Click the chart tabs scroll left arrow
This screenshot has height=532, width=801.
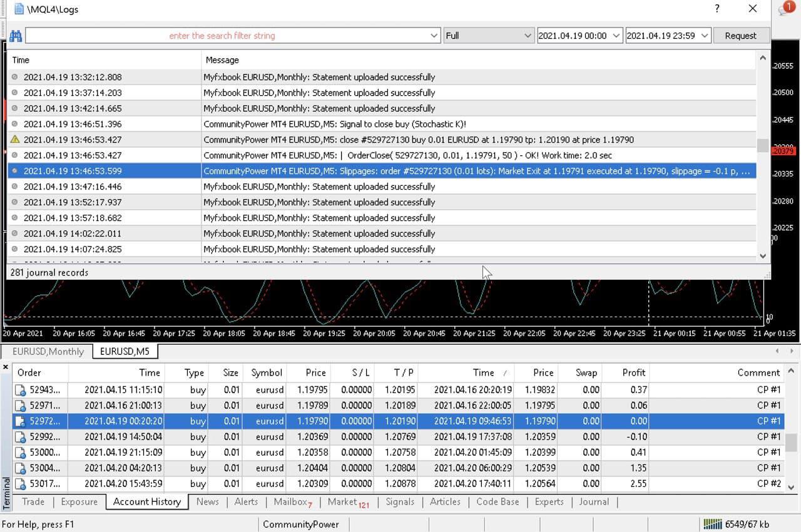777,351
